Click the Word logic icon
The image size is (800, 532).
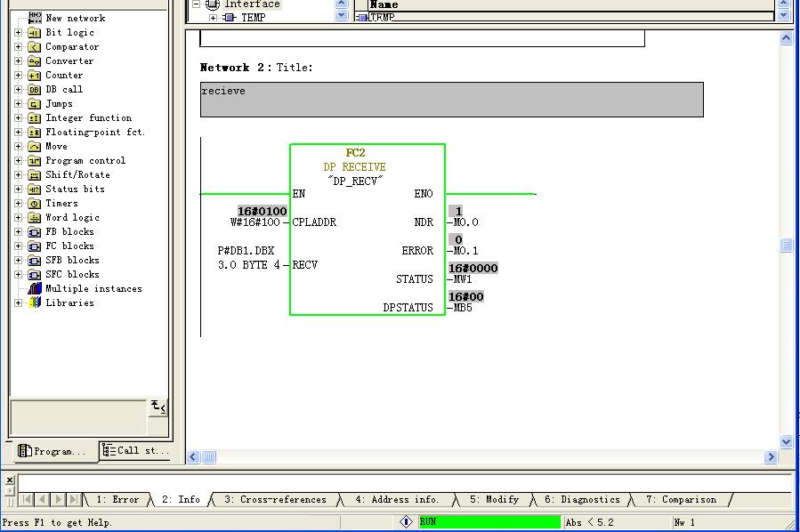tap(34, 218)
